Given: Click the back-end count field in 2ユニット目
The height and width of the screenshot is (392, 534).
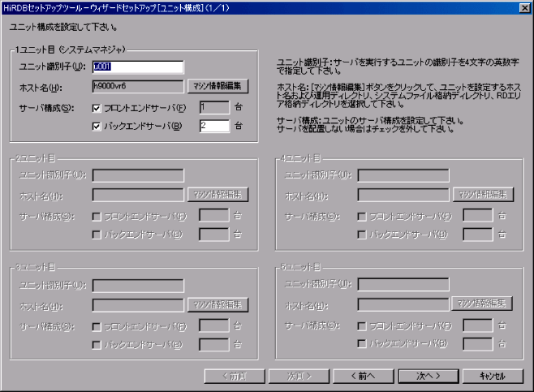Looking at the screenshot, I should (x=214, y=235).
